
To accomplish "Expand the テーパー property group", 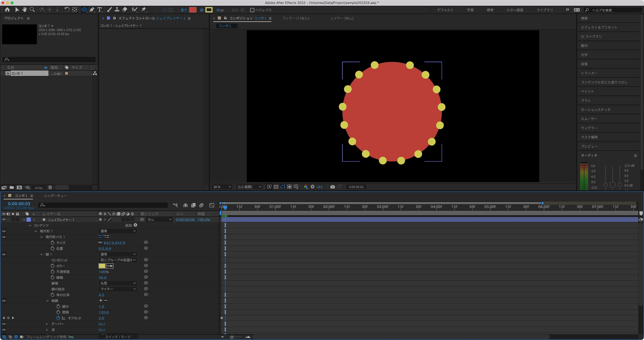I will 47,324.
